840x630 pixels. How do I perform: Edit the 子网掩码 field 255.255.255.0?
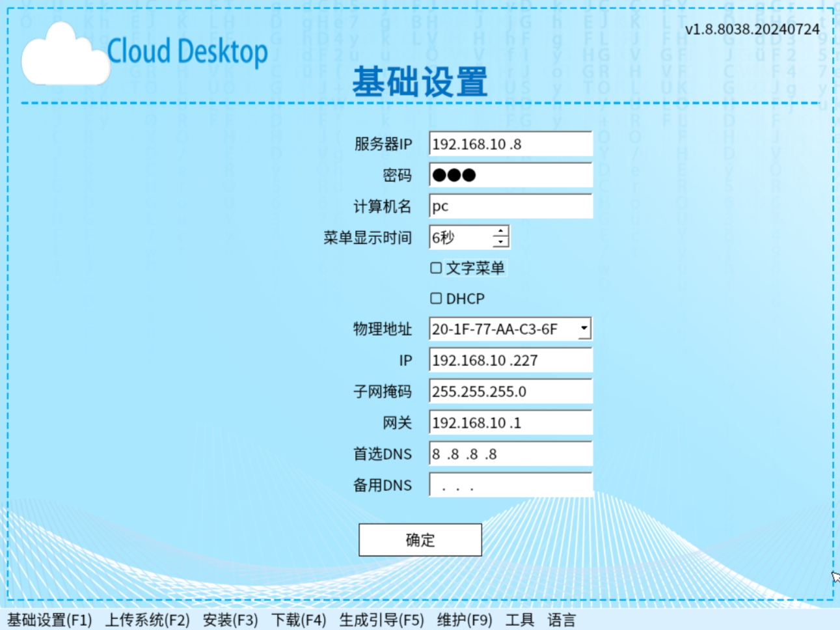point(511,391)
